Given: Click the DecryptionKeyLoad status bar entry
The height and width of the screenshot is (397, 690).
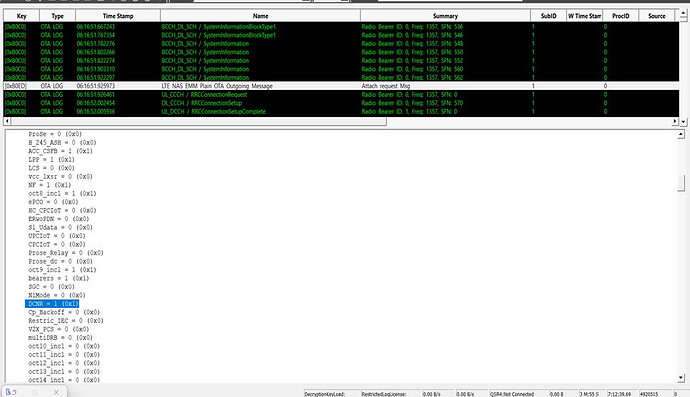Looking at the screenshot, I should coord(331,394).
